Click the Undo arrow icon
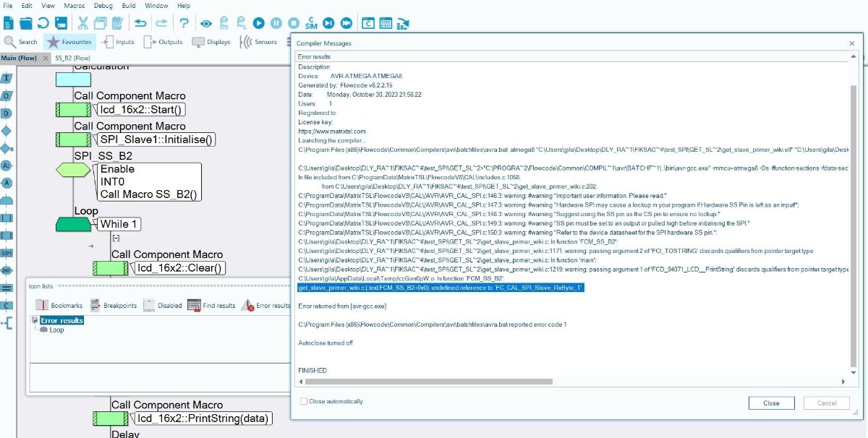 point(140,23)
